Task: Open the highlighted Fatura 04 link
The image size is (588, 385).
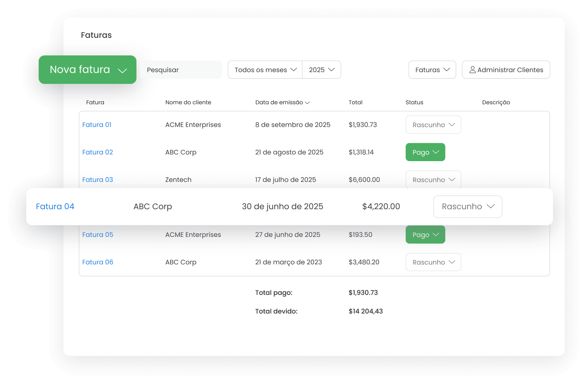Action: pyautogui.click(x=55, y=206)
